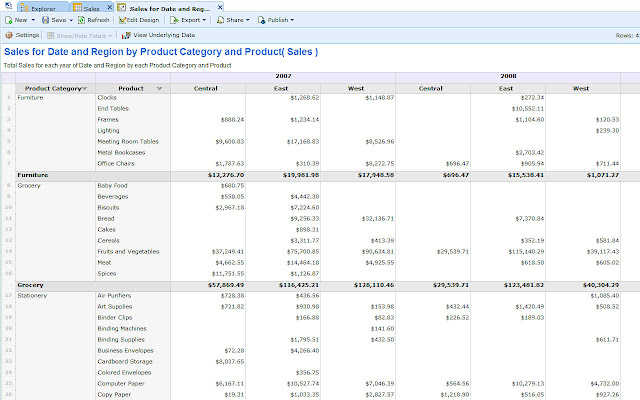Open the Product Category column filter arrow
This screenshot has width=640, height=400.
click(x=84, y=88)
